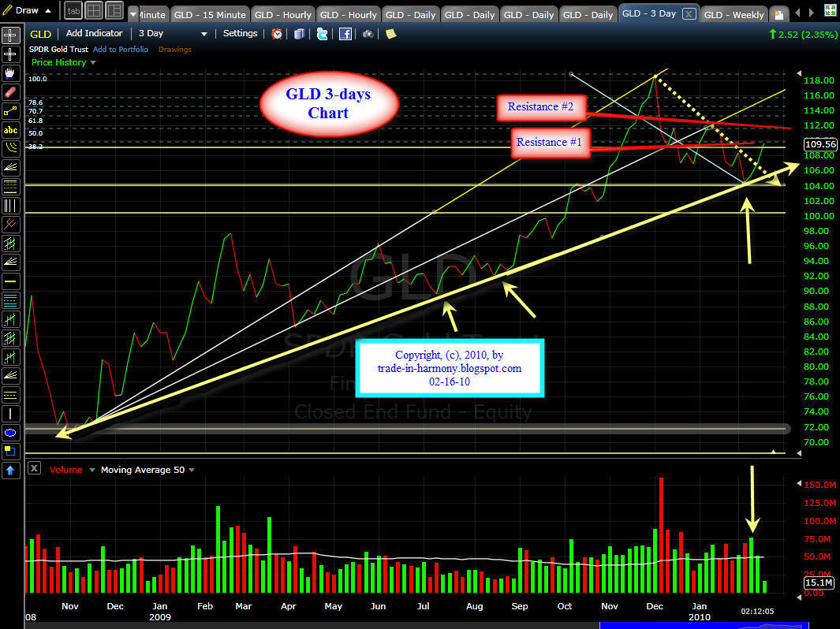Click the Add Indicator button
Viewport: 840px width, 629px height.
[95, 33]
